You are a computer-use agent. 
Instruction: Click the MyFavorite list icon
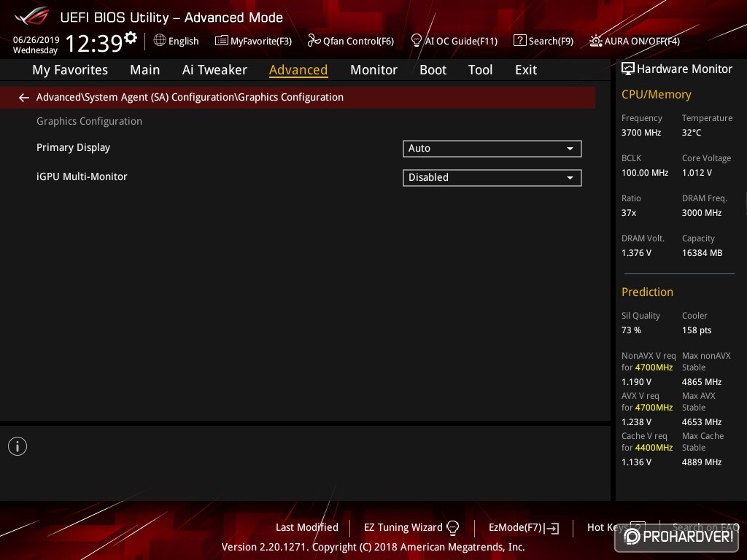pyautogui.click(x=221, y=41)
